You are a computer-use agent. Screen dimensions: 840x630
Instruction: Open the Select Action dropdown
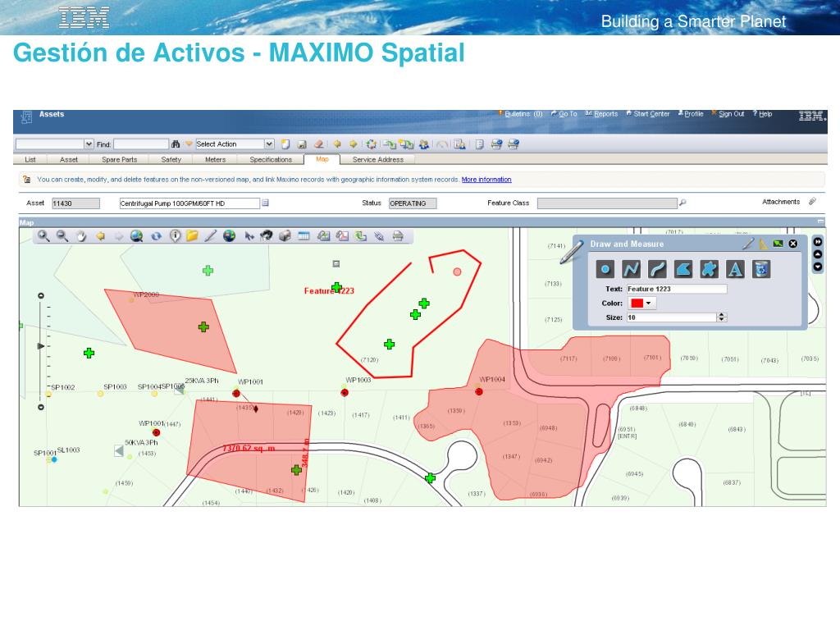tap(269, 144)
